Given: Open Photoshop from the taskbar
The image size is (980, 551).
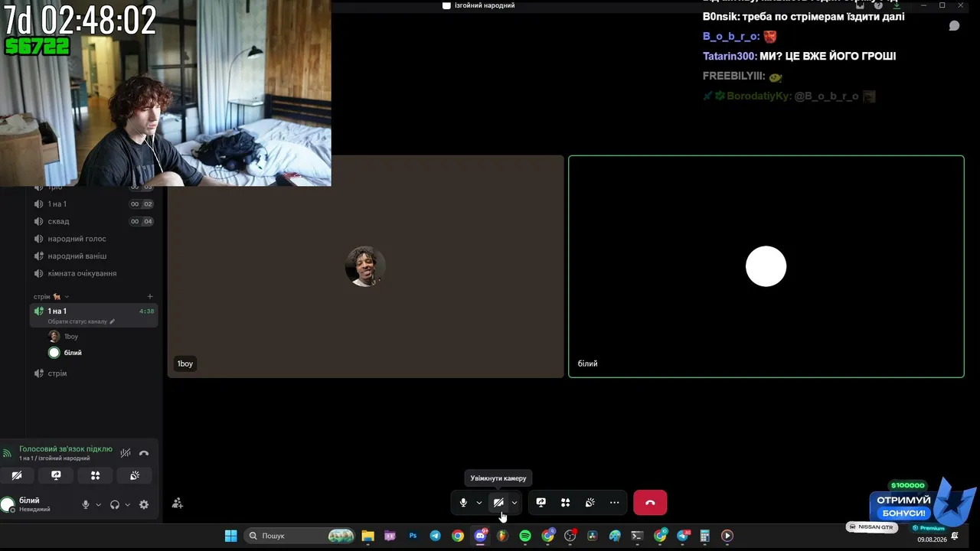Looking at the screenshot, I should click(x=413, y=536).
